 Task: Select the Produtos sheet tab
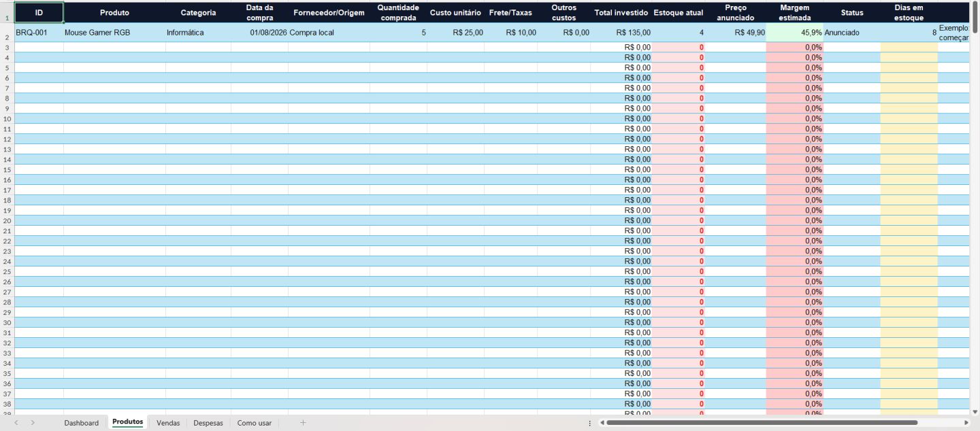pos(128,422)
